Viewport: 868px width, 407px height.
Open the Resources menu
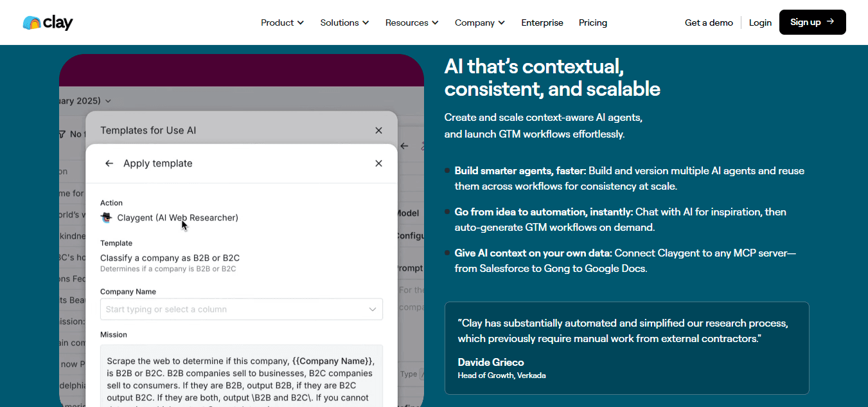412,23
